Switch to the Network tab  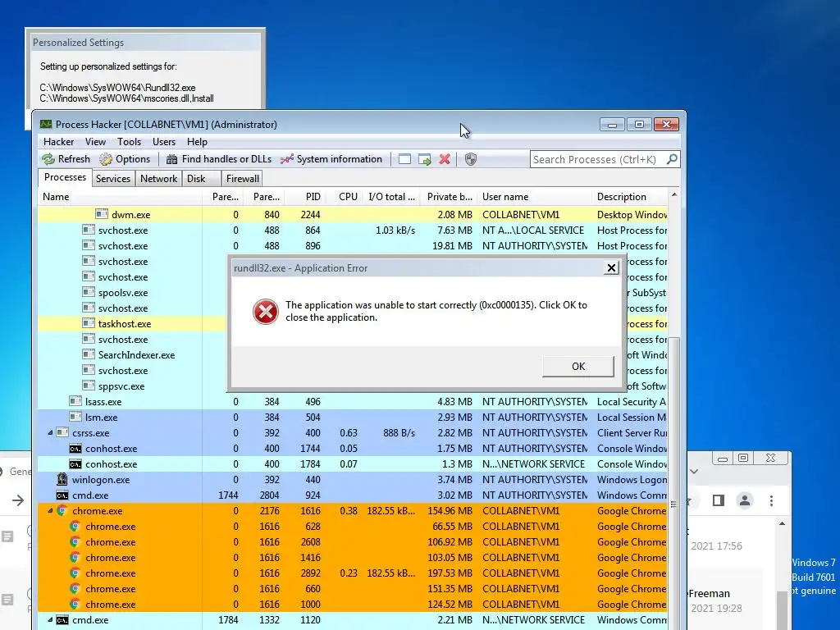pyautogui.click(x=158, y=178)
